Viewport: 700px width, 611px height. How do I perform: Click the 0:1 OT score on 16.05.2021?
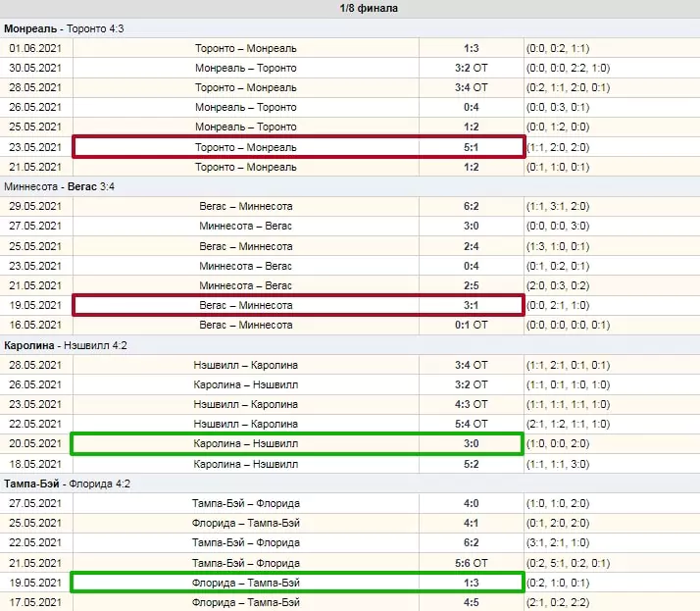[471, 326]
